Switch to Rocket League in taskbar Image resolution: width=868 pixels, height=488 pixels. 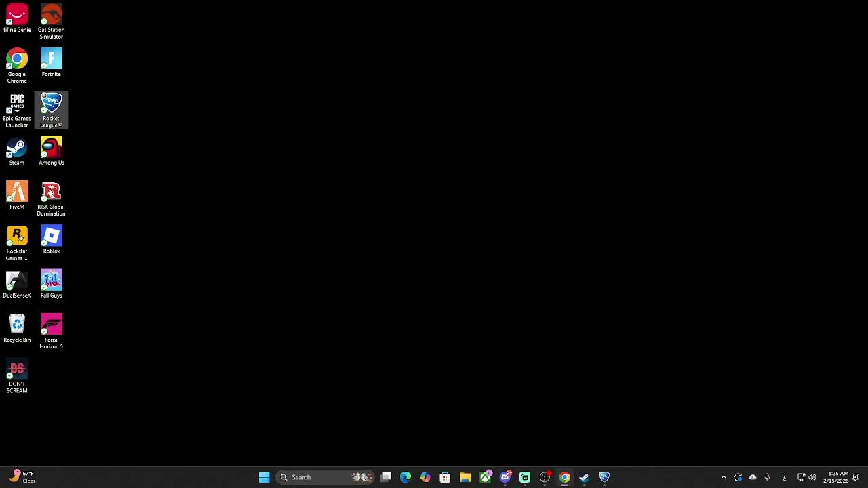click(x=604, y=477)
